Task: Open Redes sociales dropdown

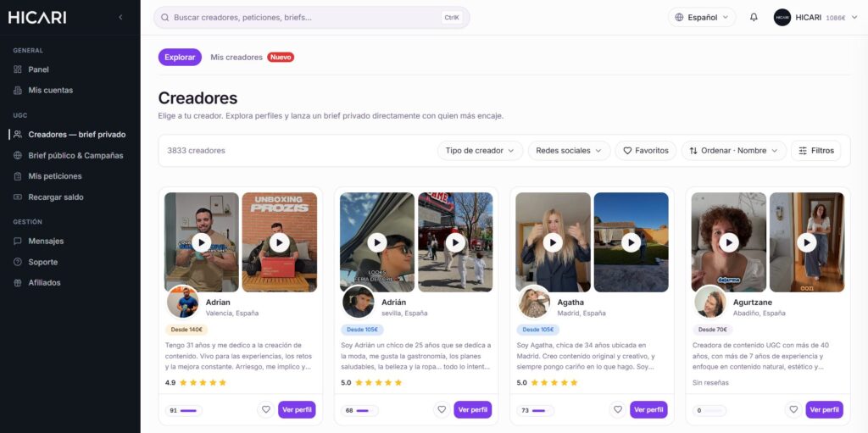Action: (x=569, y=151)
